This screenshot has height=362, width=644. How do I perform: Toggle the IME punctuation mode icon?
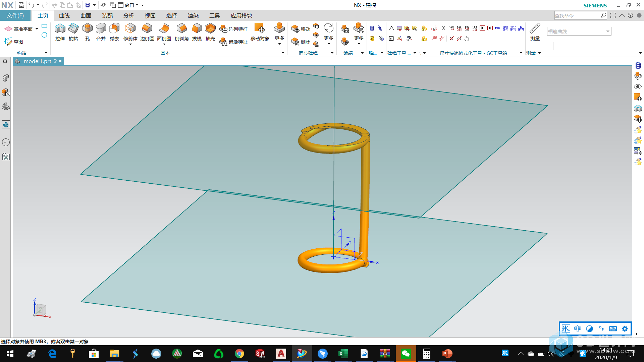[601, 328]
